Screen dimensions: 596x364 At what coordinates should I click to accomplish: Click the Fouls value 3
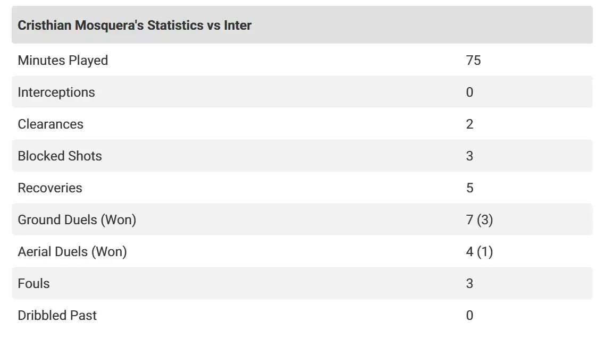(469, 283)
